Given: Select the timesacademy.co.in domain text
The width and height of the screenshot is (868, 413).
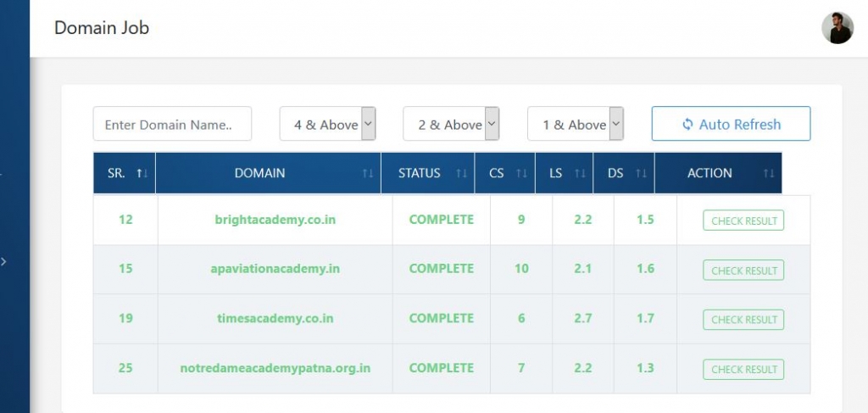Looking at the screenshot, I should (275, 318).
